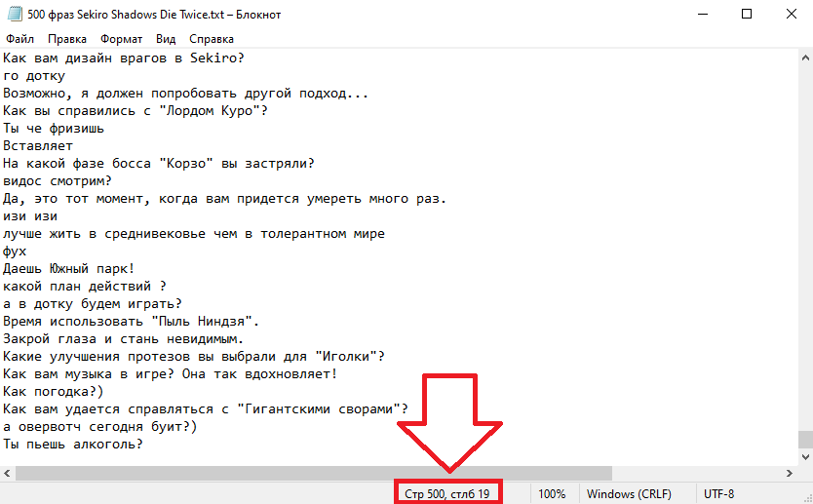Image resolution: width=813 pixels, height=504 pixels.
Task: Click the line 'Даешь Южный парк!'
Action: [69, 269]
